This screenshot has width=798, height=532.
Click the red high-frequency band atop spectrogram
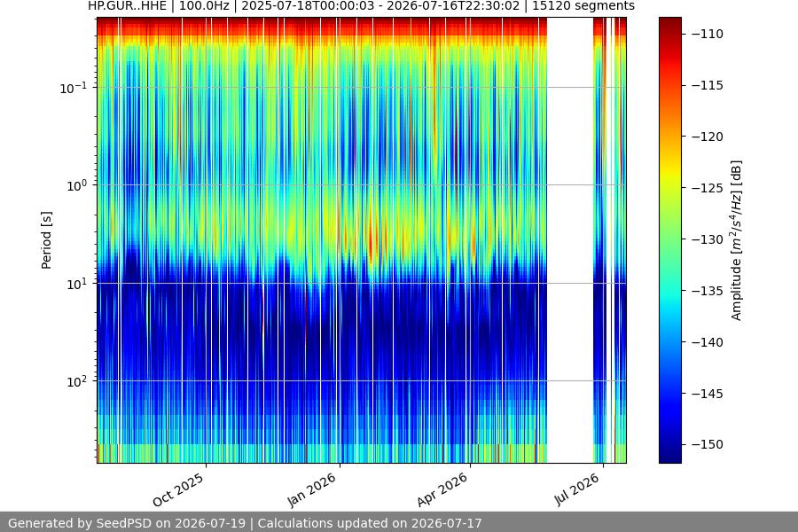(x=322, y=26)
